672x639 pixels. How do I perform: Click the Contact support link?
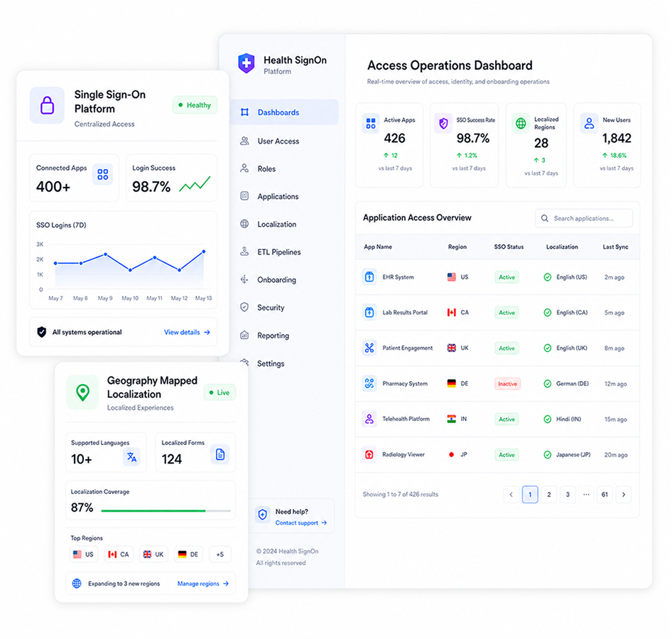click(x=301, y=522)
